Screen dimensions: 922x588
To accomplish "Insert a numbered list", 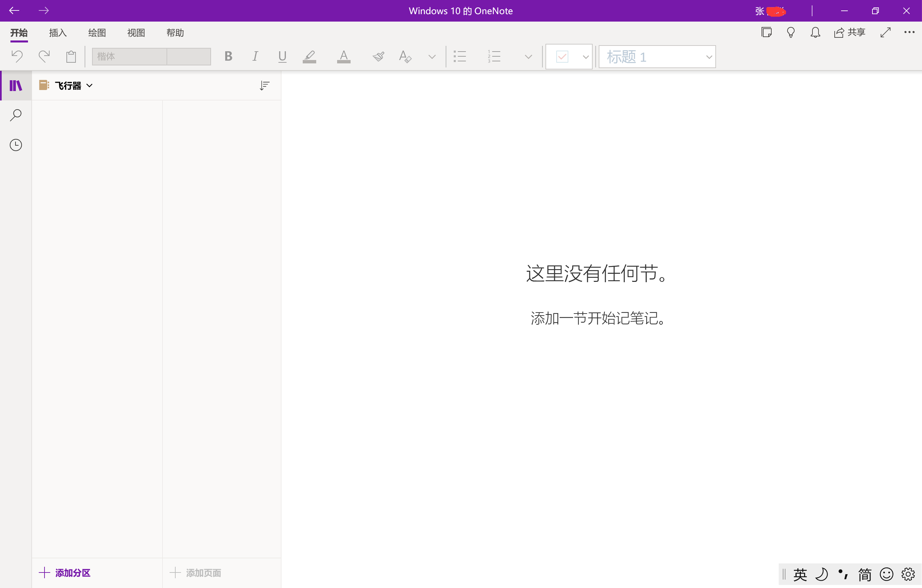I will tap(494, 57).
